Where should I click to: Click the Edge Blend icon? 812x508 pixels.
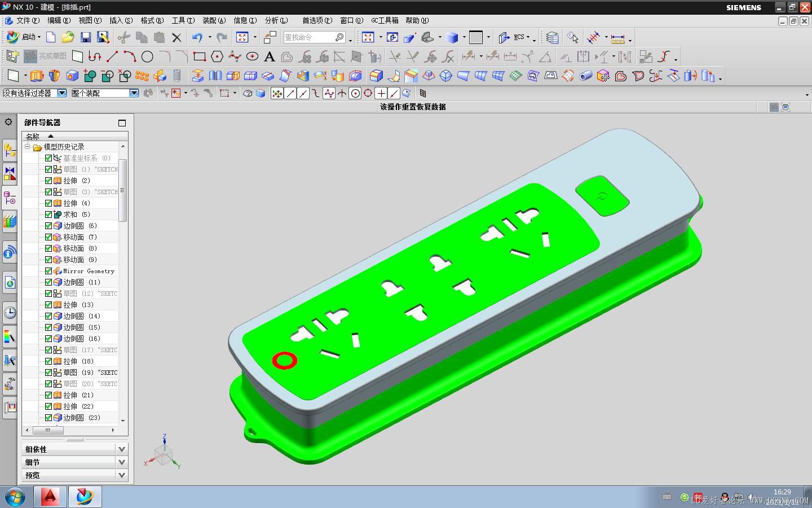coord(376,76)
